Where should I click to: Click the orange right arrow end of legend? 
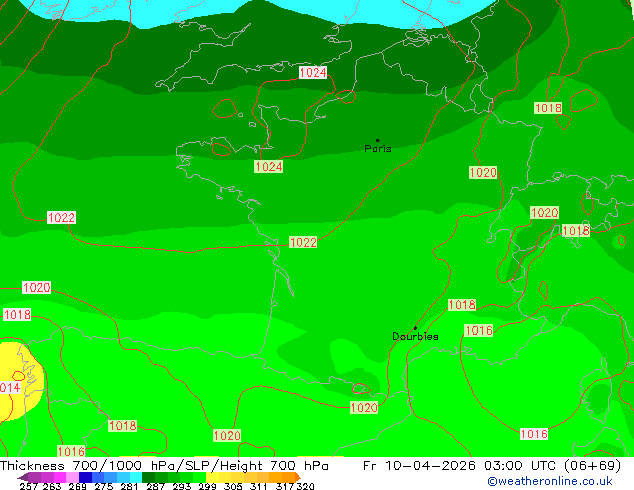pyautogui.click(x=298, y=477)
